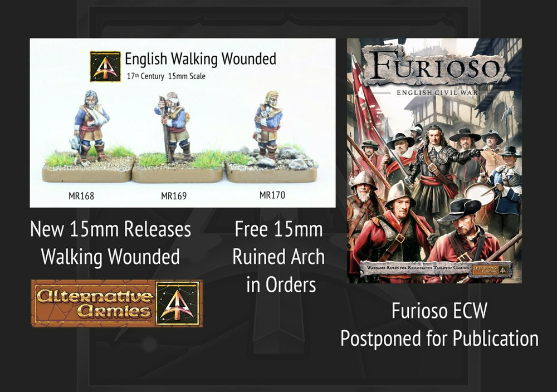
Task: Click the 17th Century 15mm Scale text
Action: pos(166,76)
